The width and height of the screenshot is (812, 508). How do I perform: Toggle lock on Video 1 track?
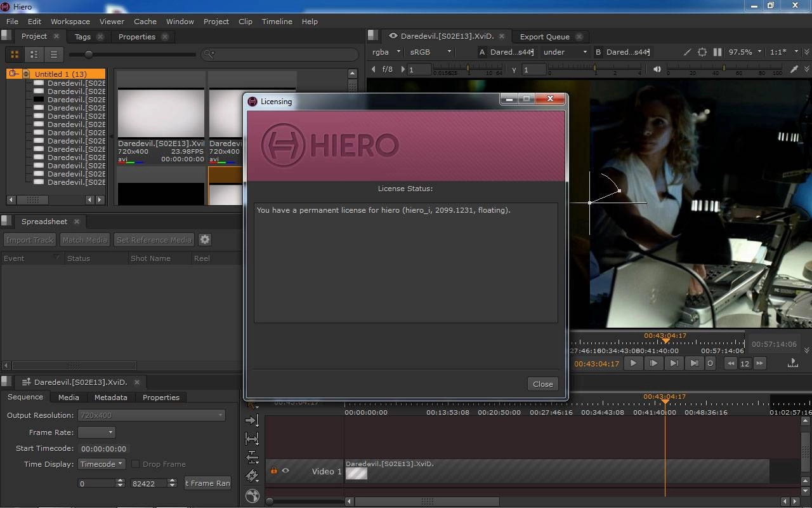274,471
